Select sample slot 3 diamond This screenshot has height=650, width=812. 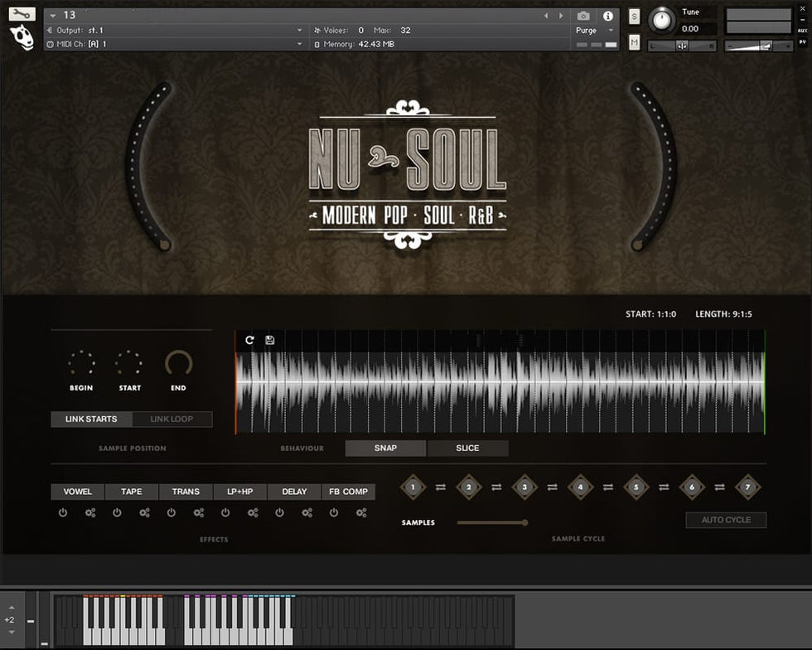[x=524, y=487]
